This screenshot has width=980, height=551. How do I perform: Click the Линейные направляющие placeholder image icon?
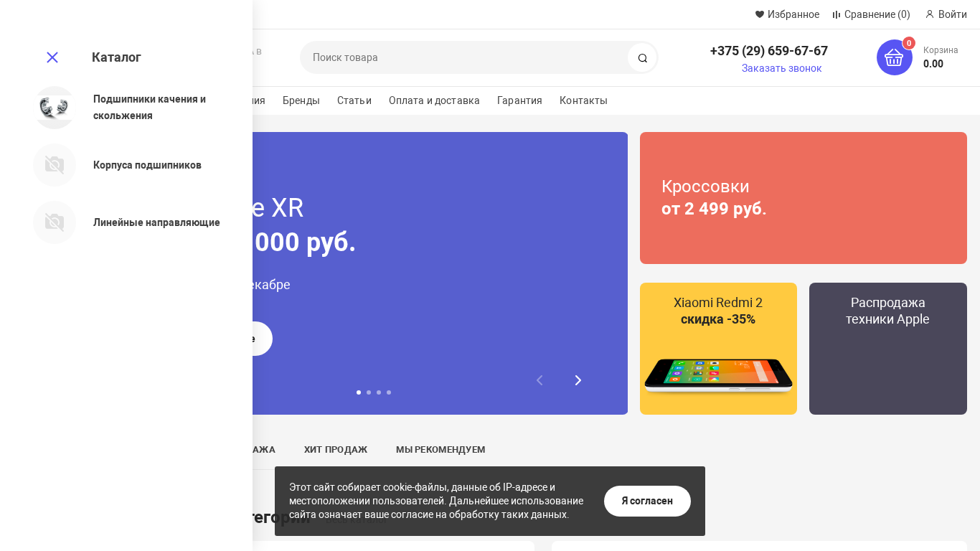55,222
